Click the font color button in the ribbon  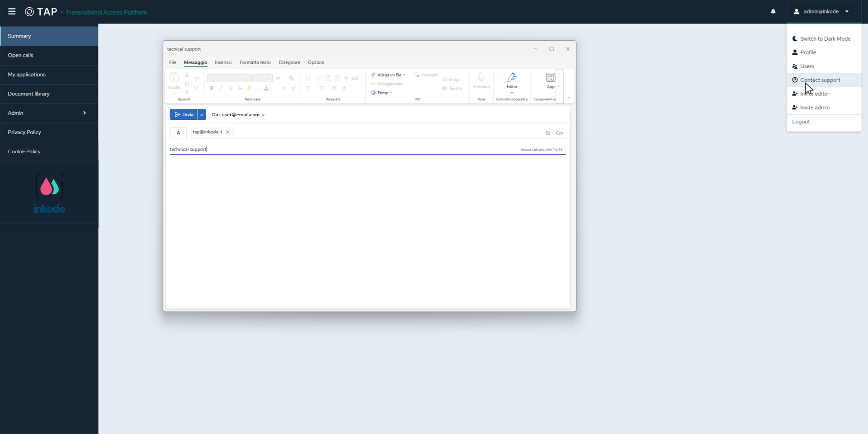[266, 88]
